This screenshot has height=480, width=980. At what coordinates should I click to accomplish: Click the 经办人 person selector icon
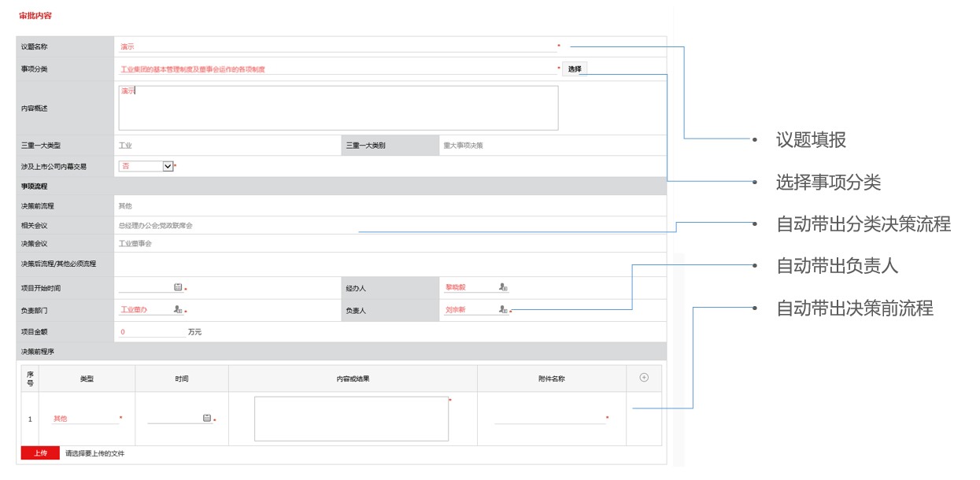pos(503,287)
